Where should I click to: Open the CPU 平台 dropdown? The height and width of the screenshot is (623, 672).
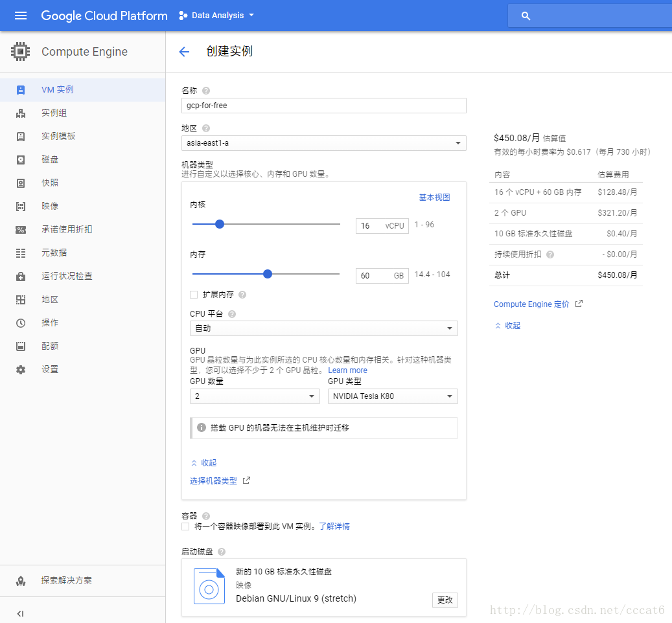(323, 328)
